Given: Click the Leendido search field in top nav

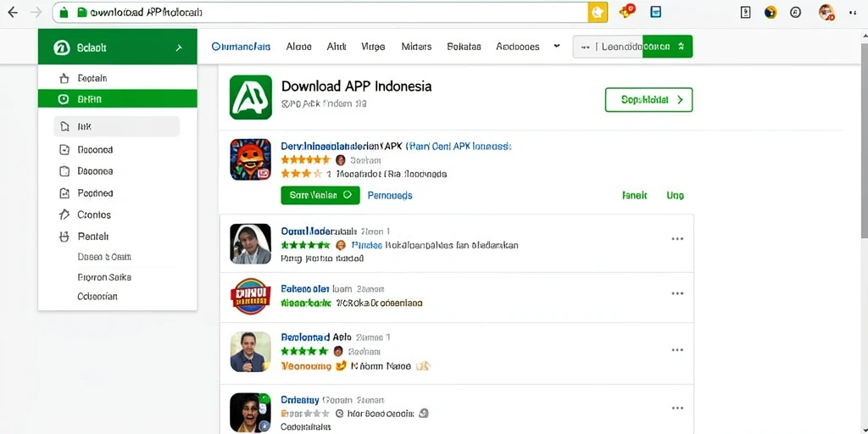Looking at the screenshot, I should (607, 47).
